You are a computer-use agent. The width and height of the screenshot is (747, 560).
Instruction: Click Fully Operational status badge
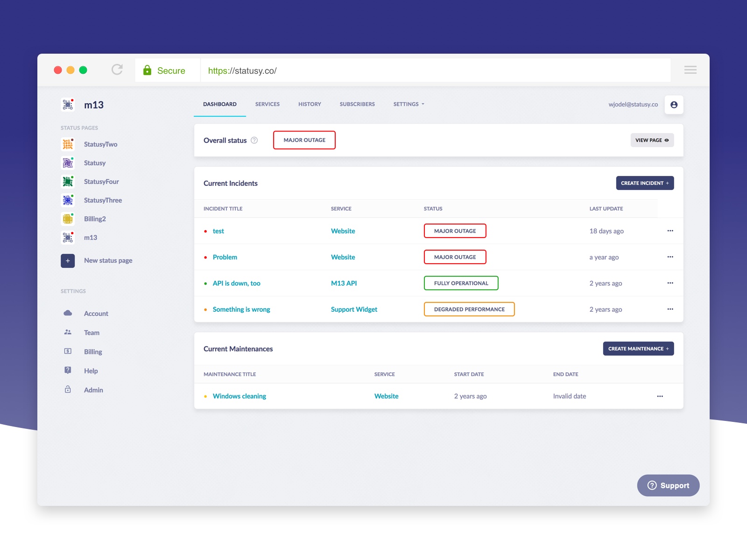461,283
